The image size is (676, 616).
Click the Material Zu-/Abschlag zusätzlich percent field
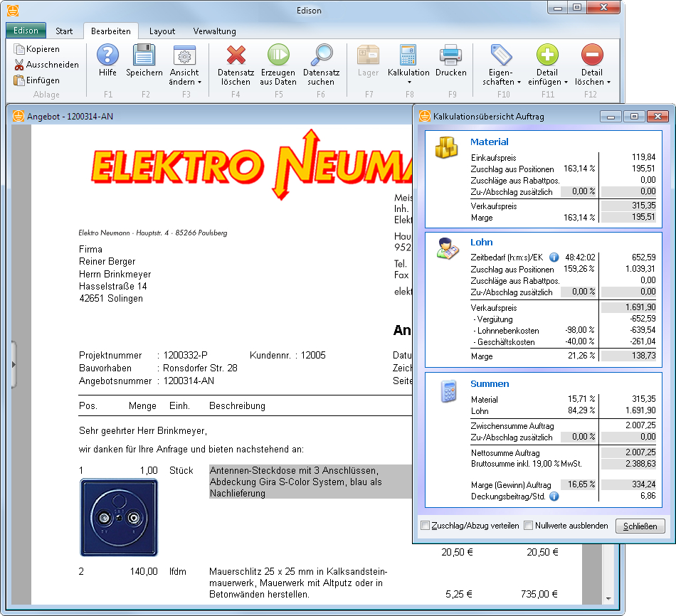point(579,192)
